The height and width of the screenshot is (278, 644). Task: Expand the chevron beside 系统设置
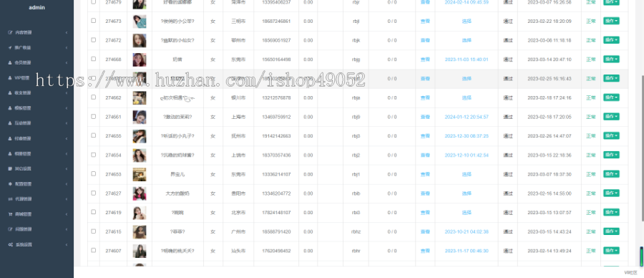coord(67,245)
